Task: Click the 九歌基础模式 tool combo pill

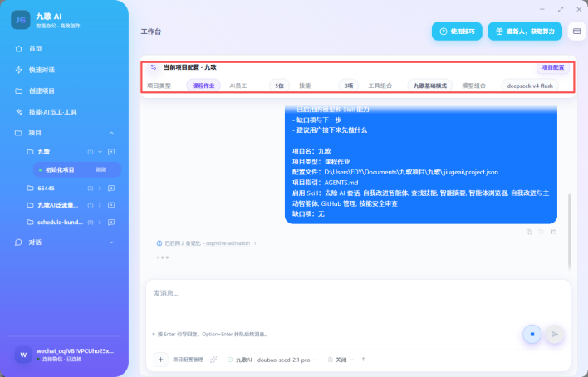Action: 429,86
